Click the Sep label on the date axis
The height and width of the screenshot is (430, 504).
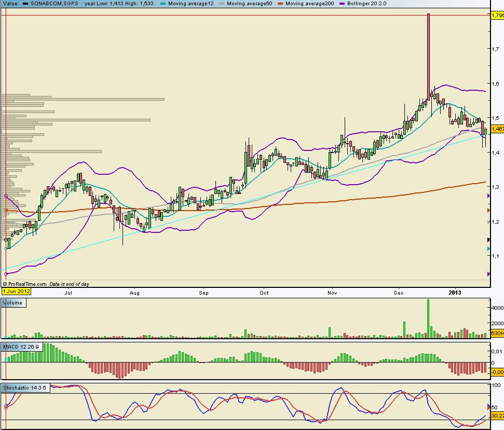[204, 293]
